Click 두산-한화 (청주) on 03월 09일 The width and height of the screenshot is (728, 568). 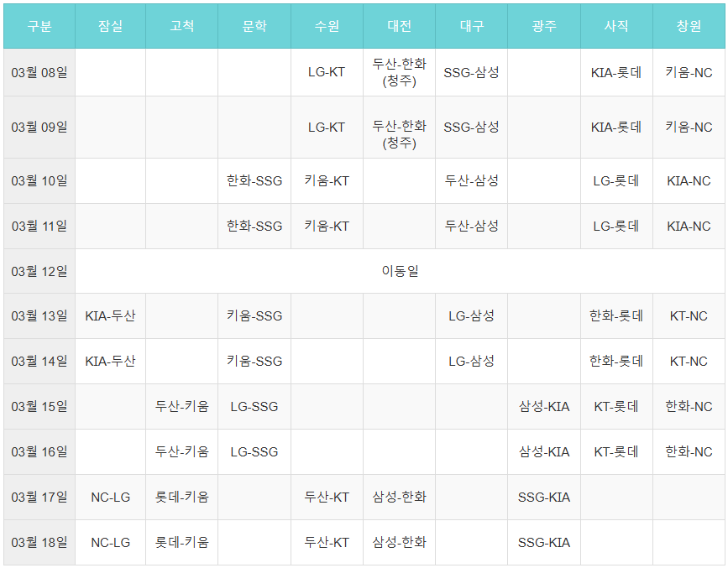click(x=400, y=134)
